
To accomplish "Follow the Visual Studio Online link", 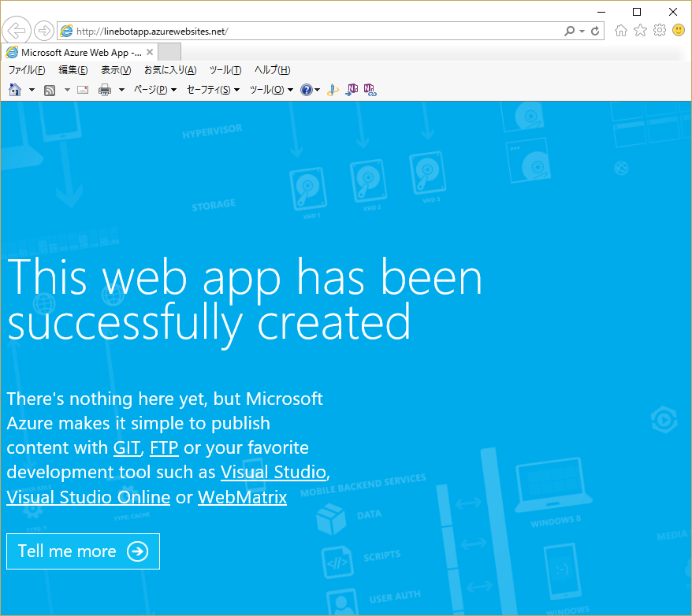I will tap(88, 497).
